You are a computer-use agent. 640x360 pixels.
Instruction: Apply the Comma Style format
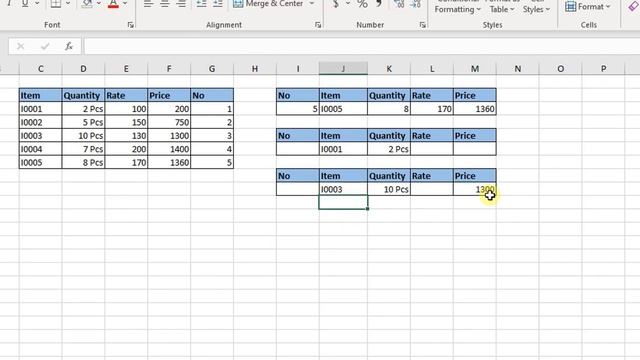(379, 4)
